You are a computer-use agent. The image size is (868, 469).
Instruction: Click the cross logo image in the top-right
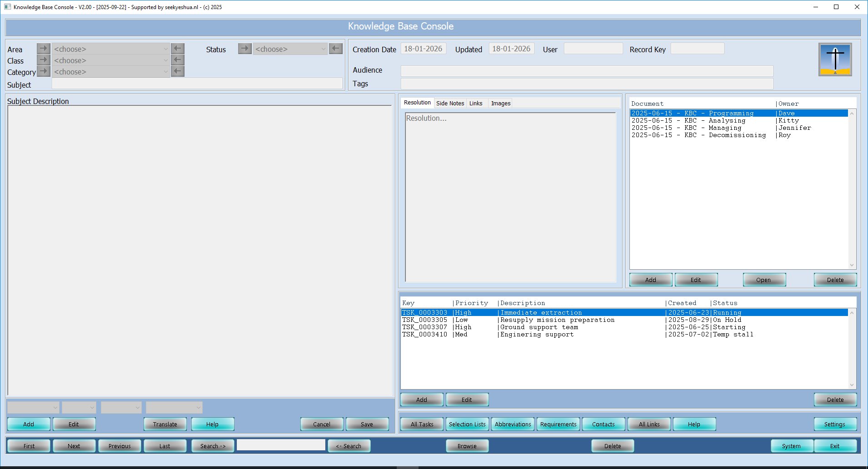[x=835, y=59]
